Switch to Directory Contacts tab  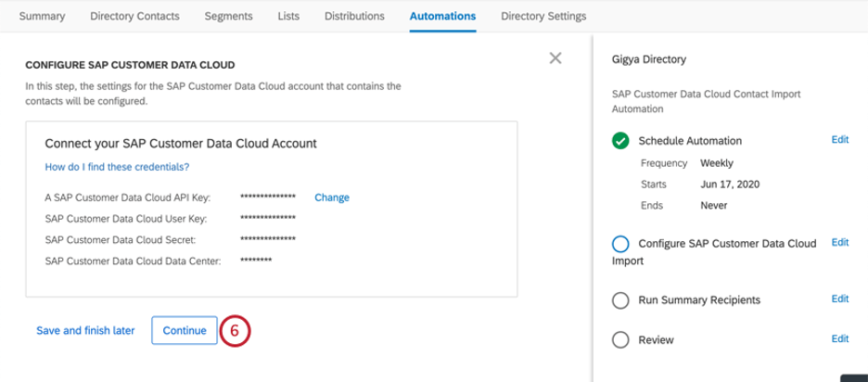(x=134, y=16)
